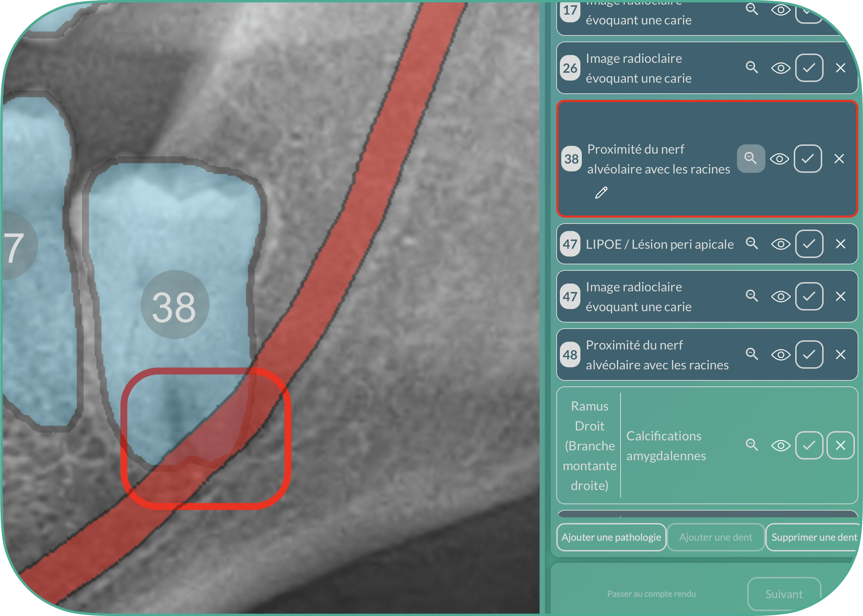Image resolution: width=863 pixels, height=616 pixels.
Task: Validate Calcifications amygdaliennes finding
Action: tap(809, 445)
